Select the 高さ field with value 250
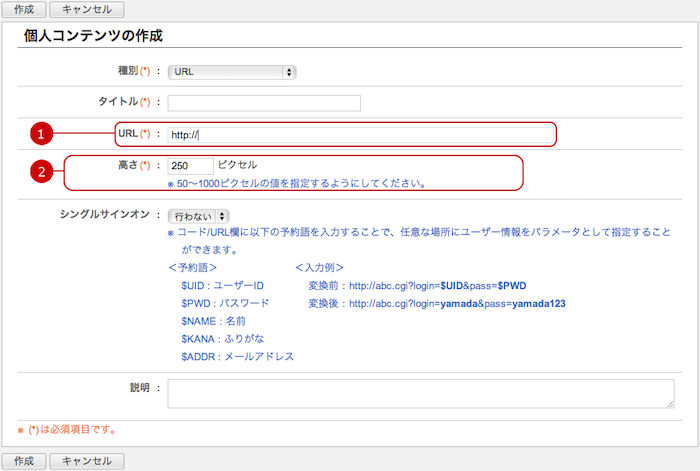Viewport: 700px width, 471px height. (x=190, y=166)
